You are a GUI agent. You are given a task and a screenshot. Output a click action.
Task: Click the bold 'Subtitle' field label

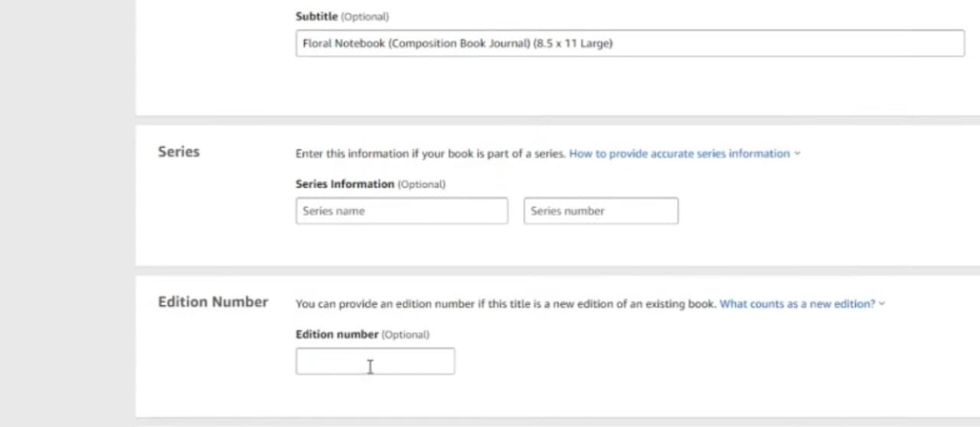[x=316, y=16]
